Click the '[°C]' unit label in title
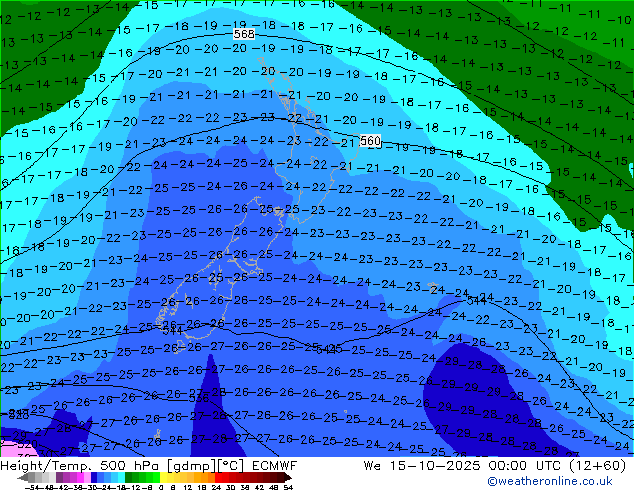The height and width of the screenshot is (490, 634). click(x=228, y=466)
